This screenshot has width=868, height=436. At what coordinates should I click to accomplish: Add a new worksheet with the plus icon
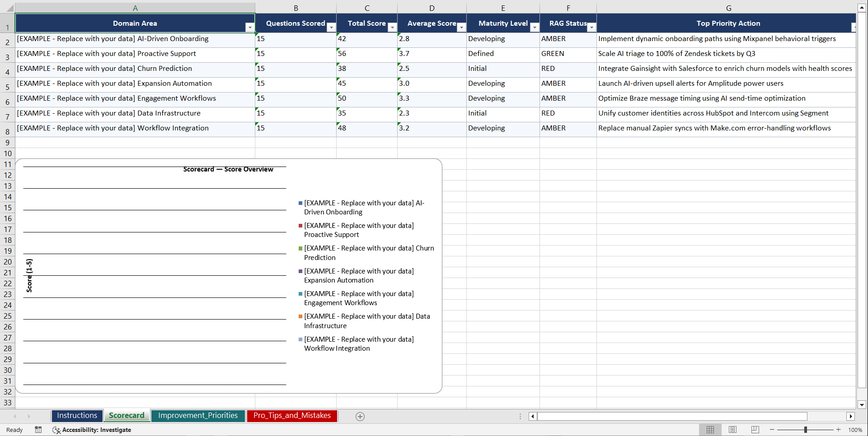[x=360, y=416]
